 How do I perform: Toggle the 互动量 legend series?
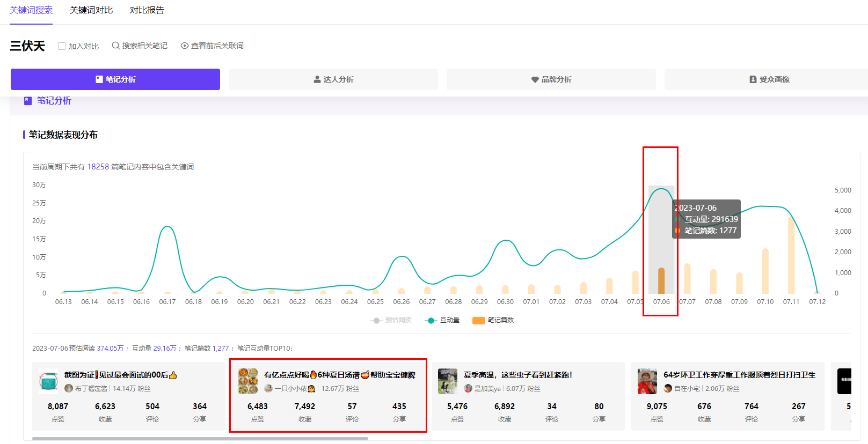[x=442, y=320]
